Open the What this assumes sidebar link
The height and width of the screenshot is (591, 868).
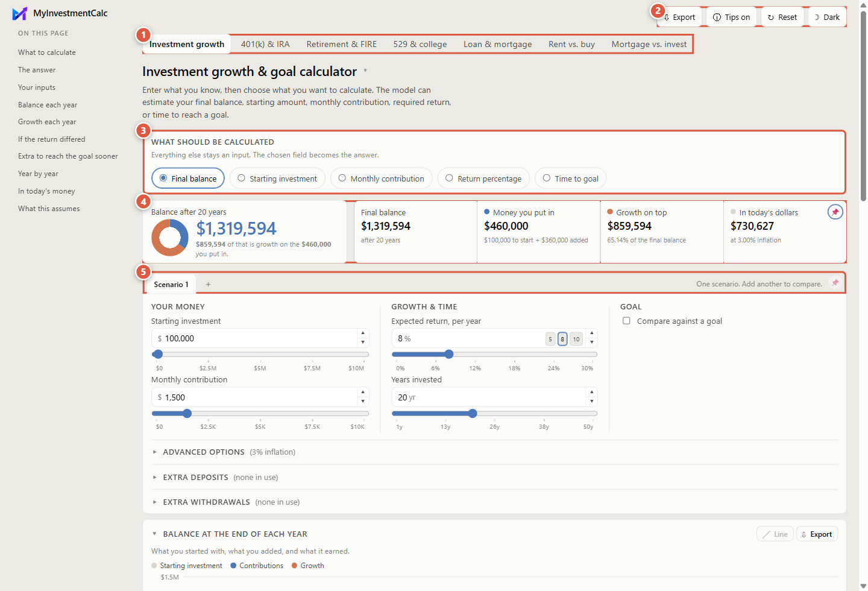49,209
